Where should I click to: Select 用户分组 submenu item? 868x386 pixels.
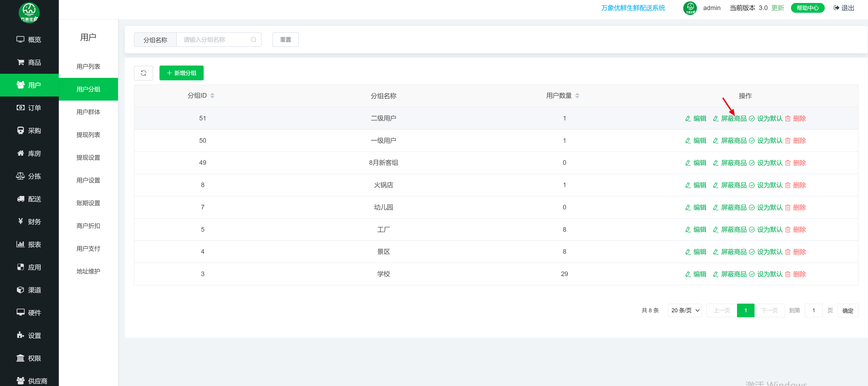(x=88, y=89)
